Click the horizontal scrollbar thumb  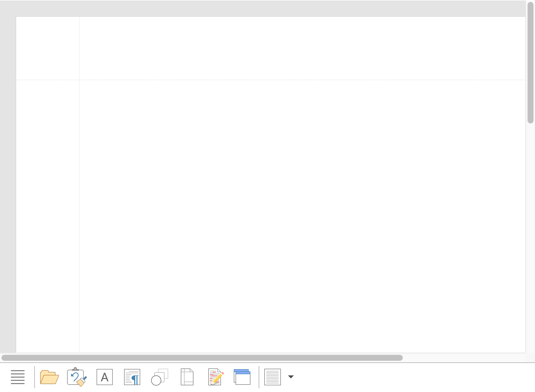pyautogui.click(x=202, y=358)
